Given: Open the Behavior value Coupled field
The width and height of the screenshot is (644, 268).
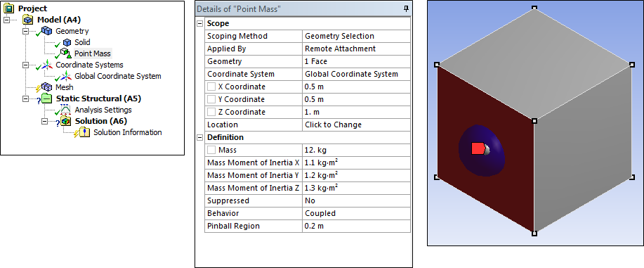Looking at the screenshot, I should [356, 213].
